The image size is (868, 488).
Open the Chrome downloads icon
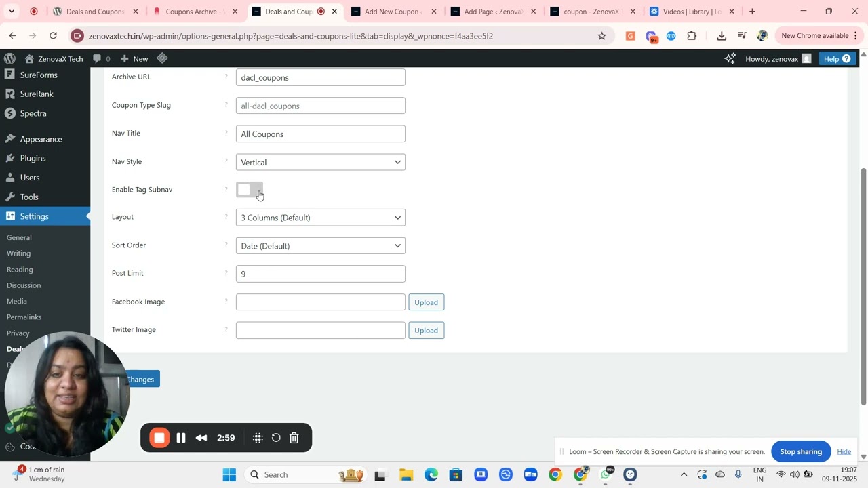coord(722,36)
